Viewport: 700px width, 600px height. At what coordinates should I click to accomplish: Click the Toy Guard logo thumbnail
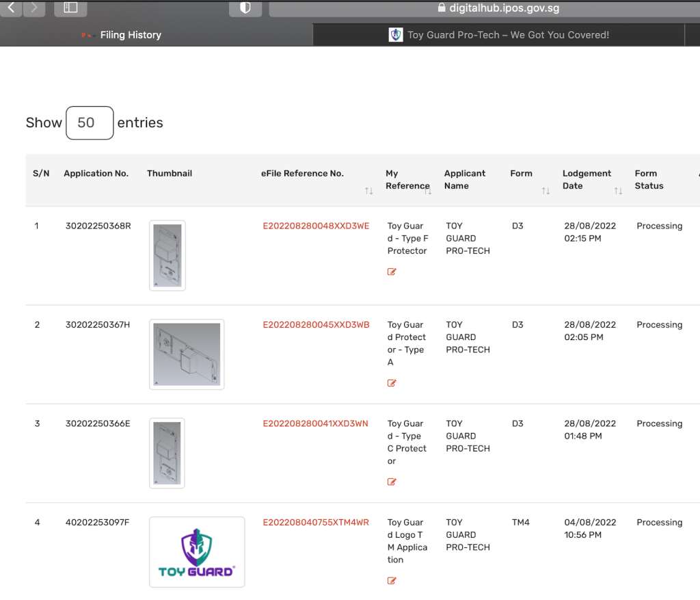click(197, 552)
